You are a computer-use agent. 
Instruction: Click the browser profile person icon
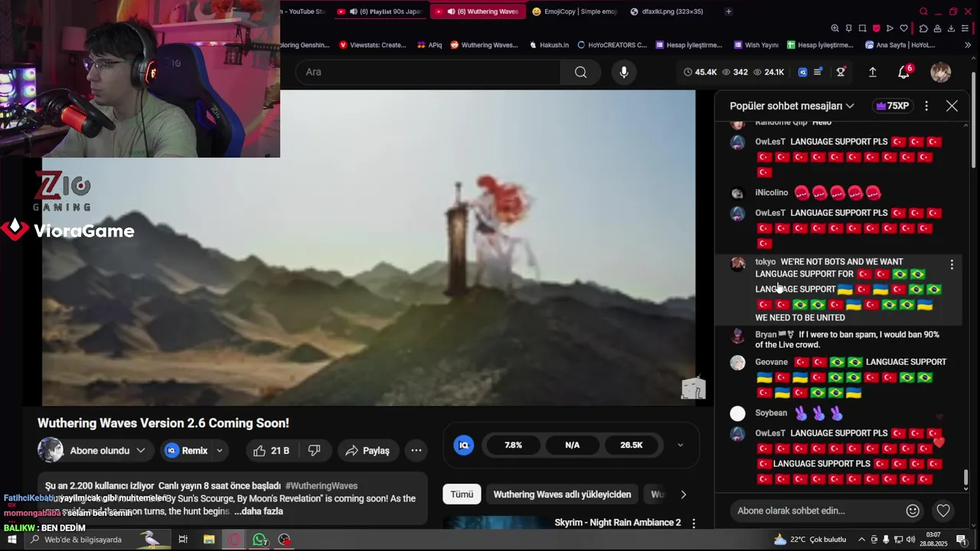(937, 28)
